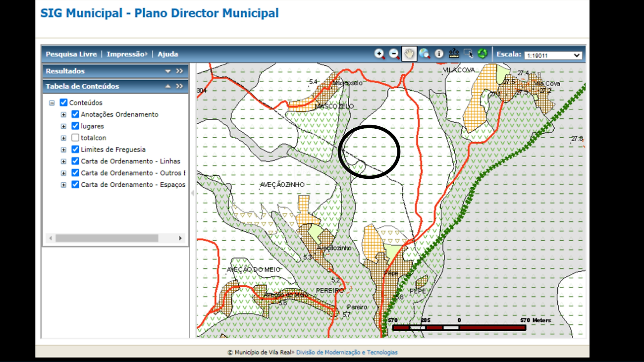Refresh the map with green arrows icon

pos(483,54)
